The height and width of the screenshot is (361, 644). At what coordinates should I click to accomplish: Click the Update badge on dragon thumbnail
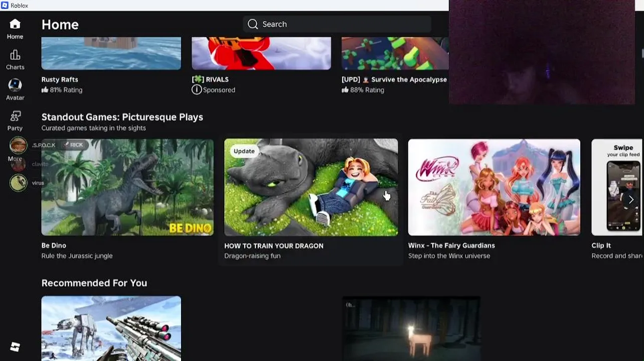click(244, 151)
